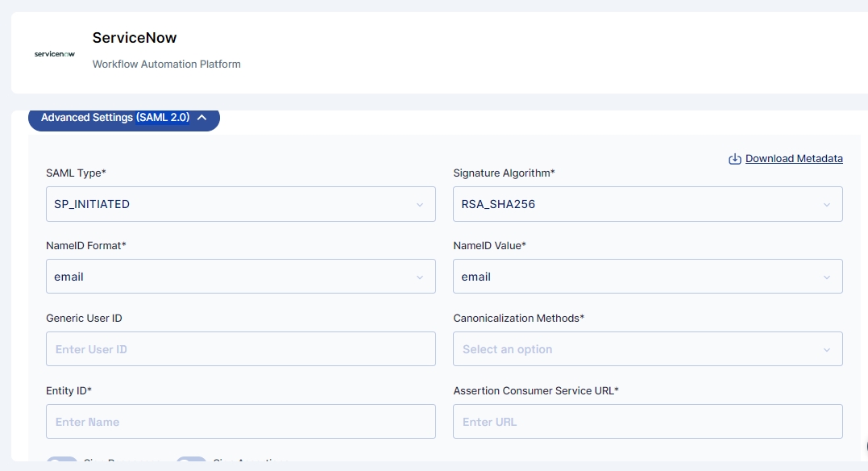Screen dimensions: 868x471
Task: Open the SAML Type dropdown
Action: coord(241,204)
